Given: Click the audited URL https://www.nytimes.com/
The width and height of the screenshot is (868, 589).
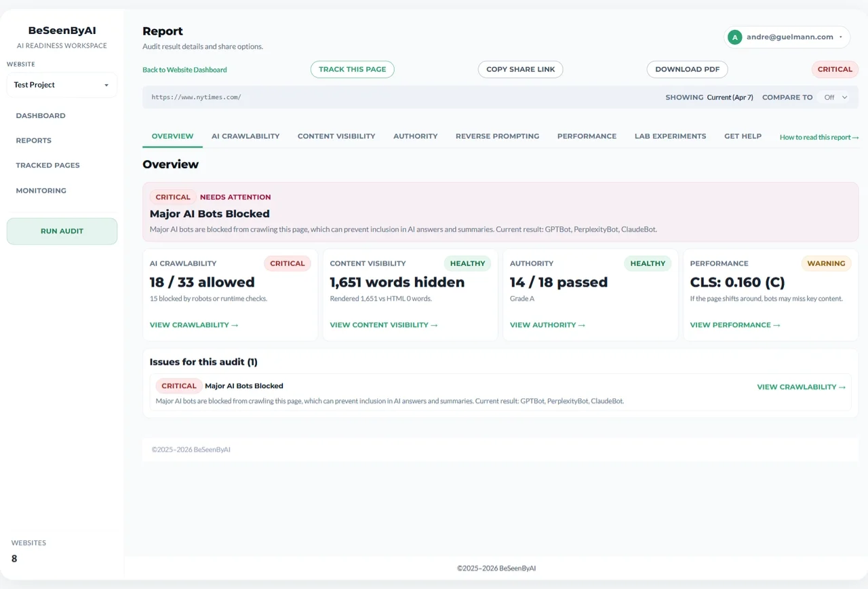Looking at the screenshot, I should [x=196, y=97].
